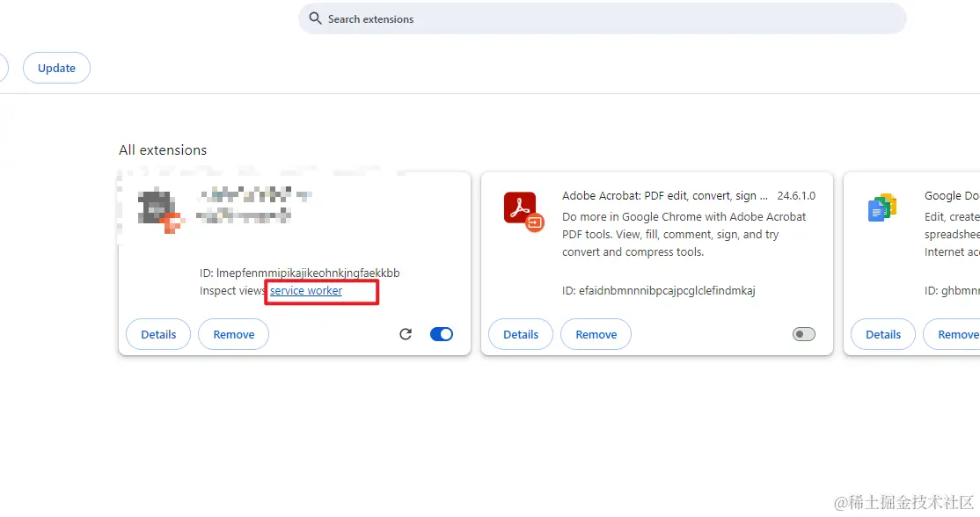Click Adobe Acrobat version 24.6.1.0
The image size is (980, 517).
coord(796,195)
